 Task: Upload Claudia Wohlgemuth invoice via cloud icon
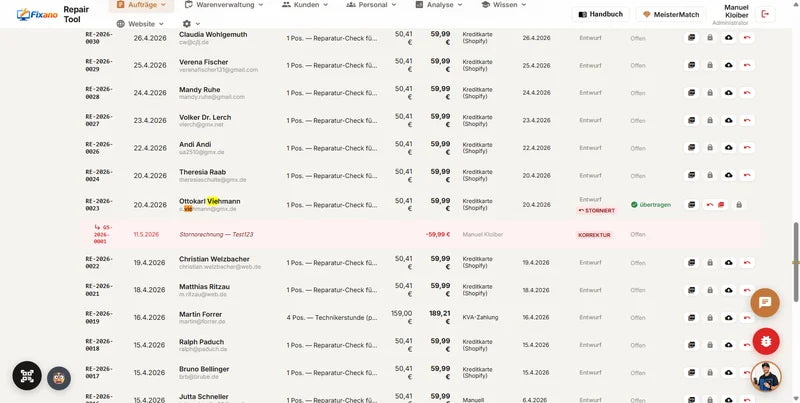tap(729, 38)
